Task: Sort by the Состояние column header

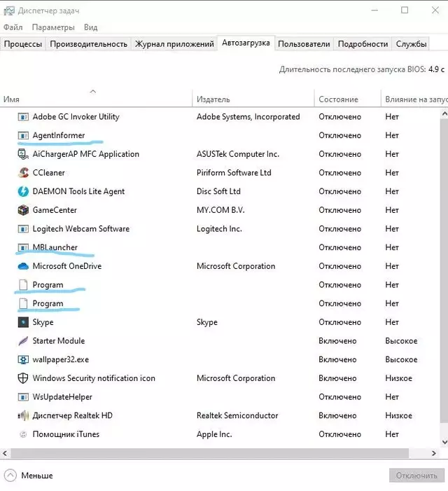Action: click(x=348, y=99)
